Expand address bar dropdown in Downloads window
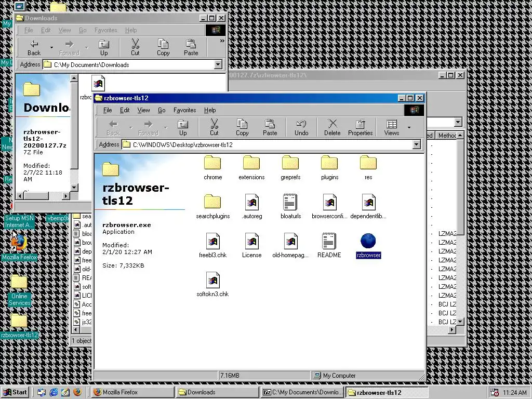Viewport: 532px width, 399px height. (218, 64)
